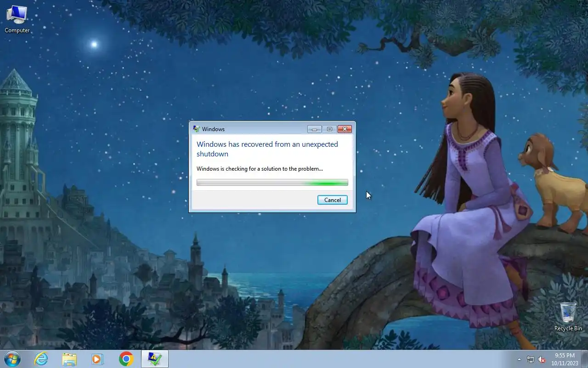Launch Internet Explorer from the taskbar
588x368 pixels.
coord(41,359)
